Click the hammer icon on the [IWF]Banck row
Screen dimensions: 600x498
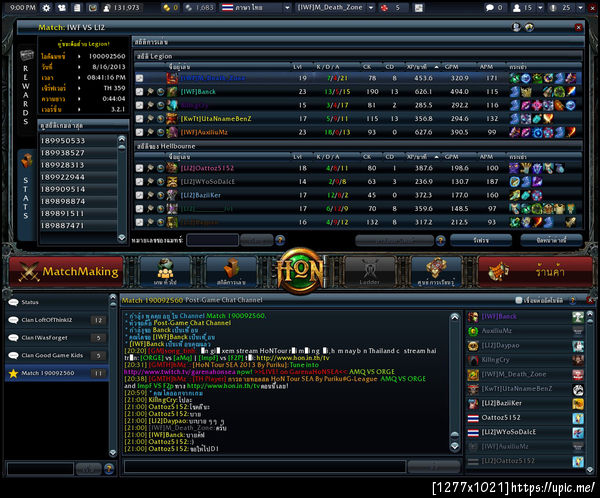pyautogui.click(x=150, y=92)
